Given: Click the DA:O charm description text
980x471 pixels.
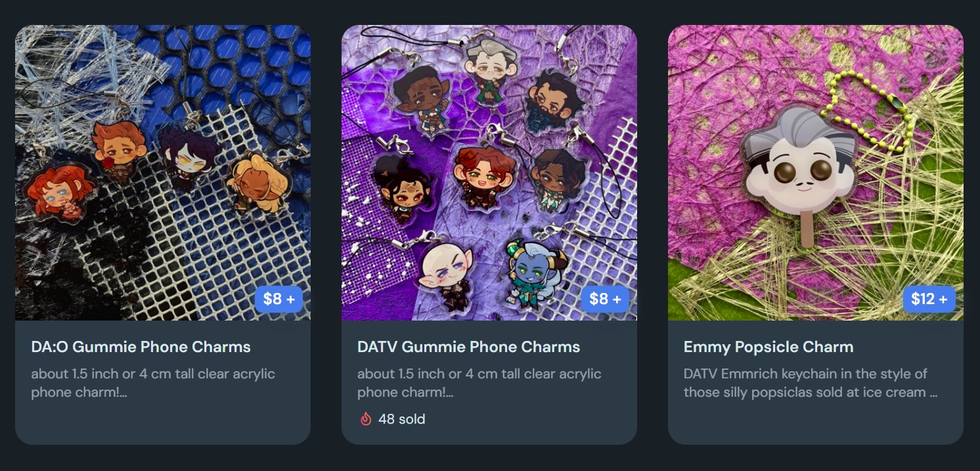Looking at the screenshot, I should [153, 383].
